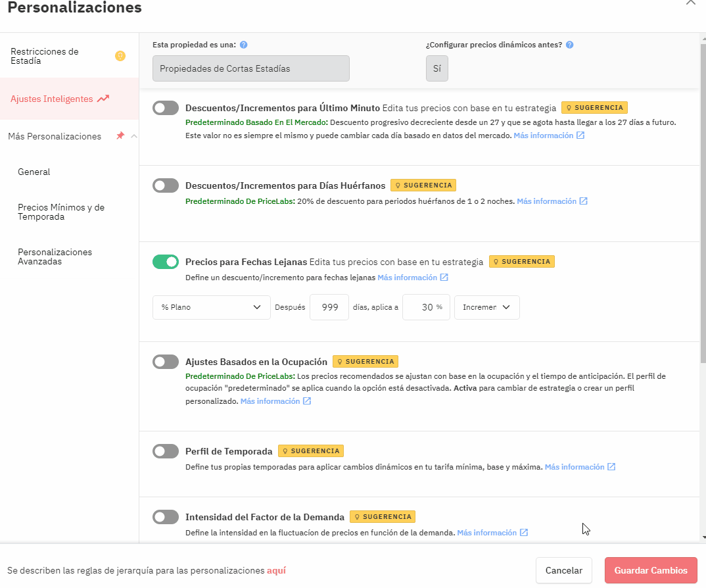This screenshot has height=588, width=706.
Task: Toggle Intensidad del Factor de la Demanda switch
Action: point(165,517)
